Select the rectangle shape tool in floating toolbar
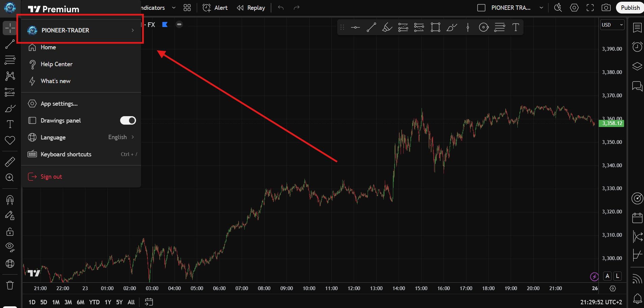The height and width of the screenshot is (308, 644). (x=435, y=27)
